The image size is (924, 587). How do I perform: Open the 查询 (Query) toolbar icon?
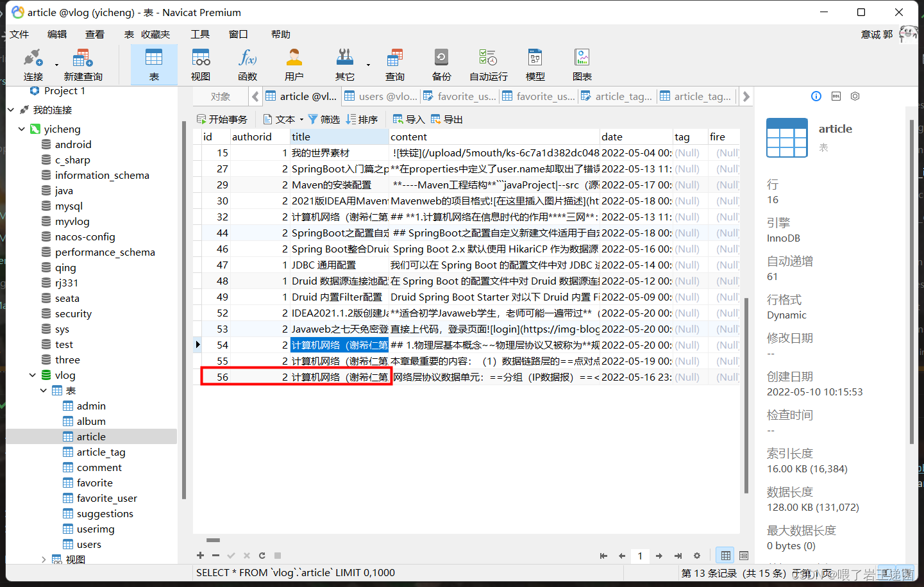(395, 65)
